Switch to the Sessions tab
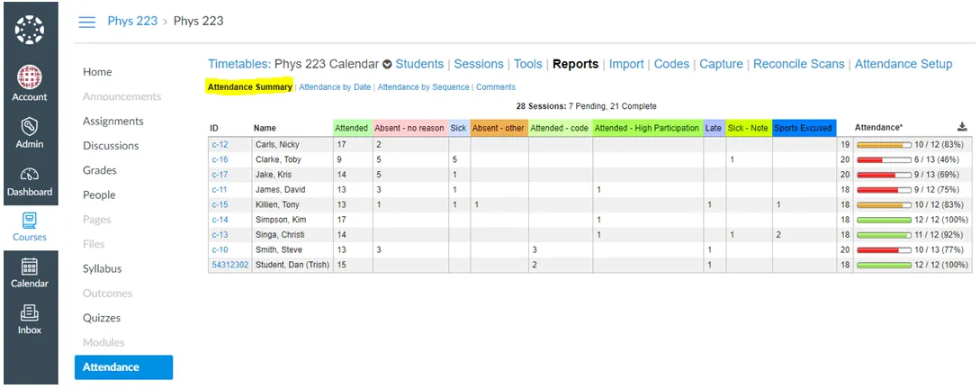Viewport: 980px width, 389px height. 479,64
